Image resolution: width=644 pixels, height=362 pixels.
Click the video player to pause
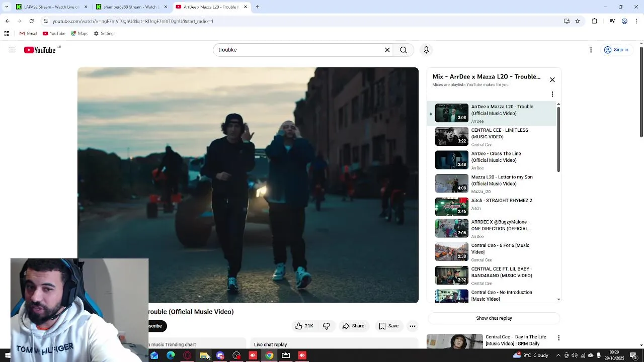[248, 185]
